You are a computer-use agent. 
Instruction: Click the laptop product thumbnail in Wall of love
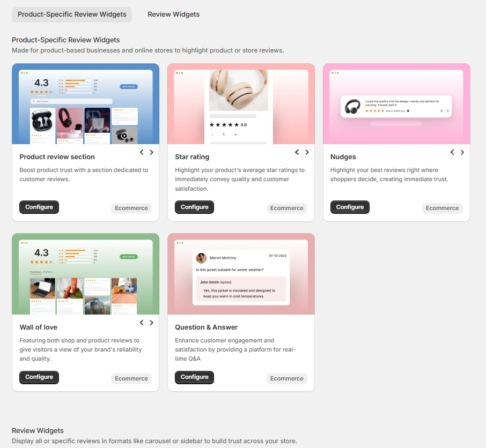coord(42,288)
